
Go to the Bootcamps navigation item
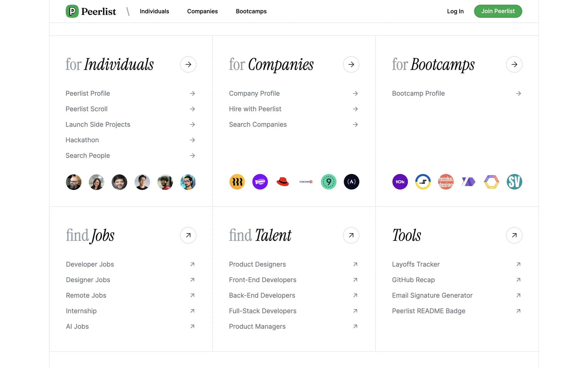click(251, 11)
